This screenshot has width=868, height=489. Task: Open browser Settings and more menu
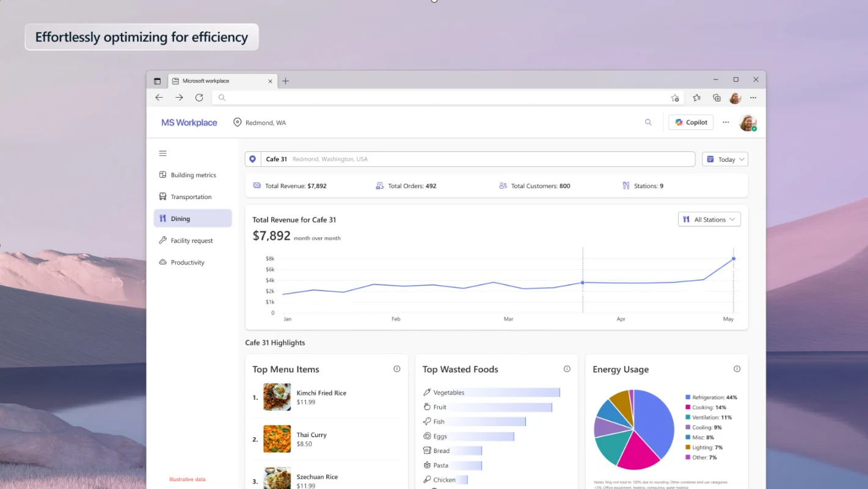tap(753, 98)
